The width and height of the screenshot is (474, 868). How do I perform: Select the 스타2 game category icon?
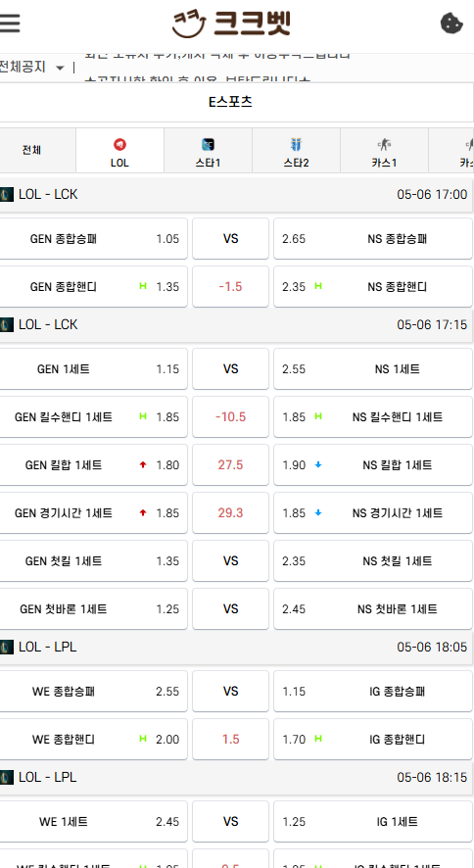tap(296, 145)
